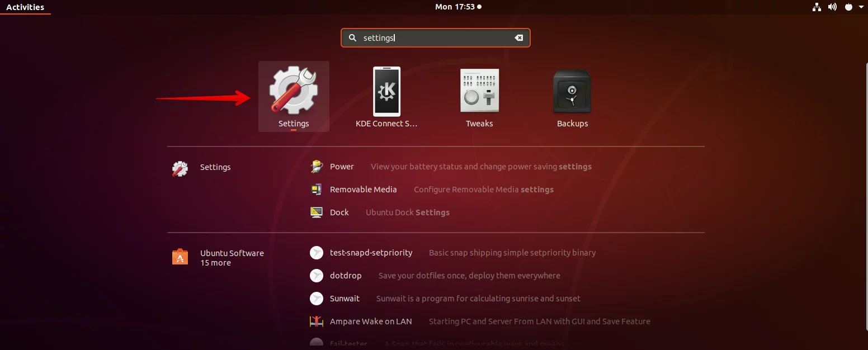Open the clock showing Mon 17:53
Viewport: 868px width, 350px height.
pos(458,7)
